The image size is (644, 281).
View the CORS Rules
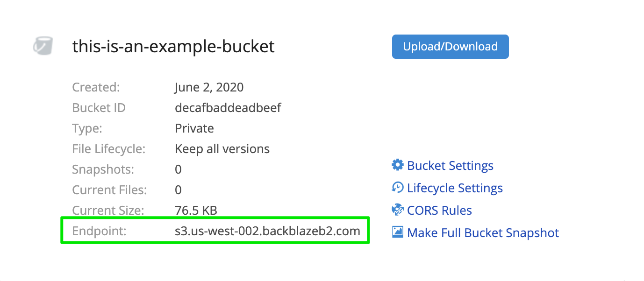[439, 210]
